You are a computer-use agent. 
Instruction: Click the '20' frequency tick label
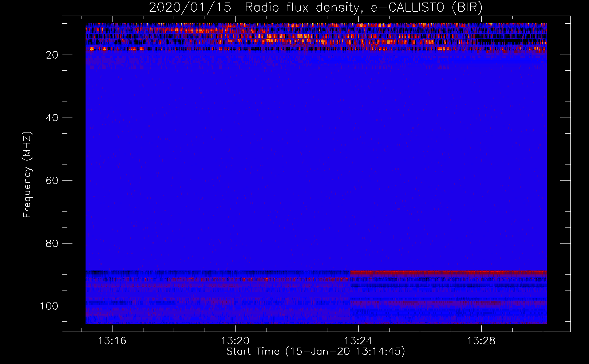coord(52,55)
